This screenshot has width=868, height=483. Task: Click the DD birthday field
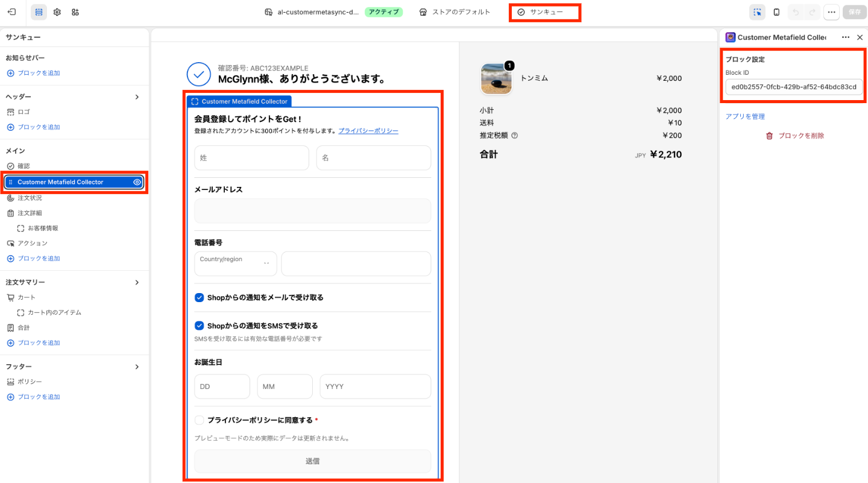tap(222, 387)
